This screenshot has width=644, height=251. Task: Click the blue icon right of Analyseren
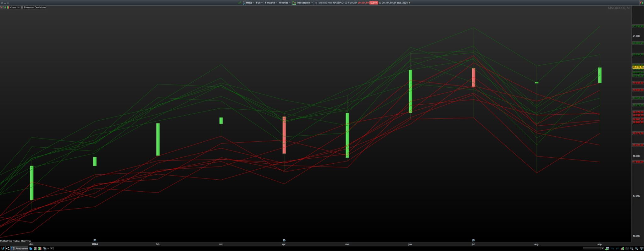pyautogui.click(x=31, y=248)
